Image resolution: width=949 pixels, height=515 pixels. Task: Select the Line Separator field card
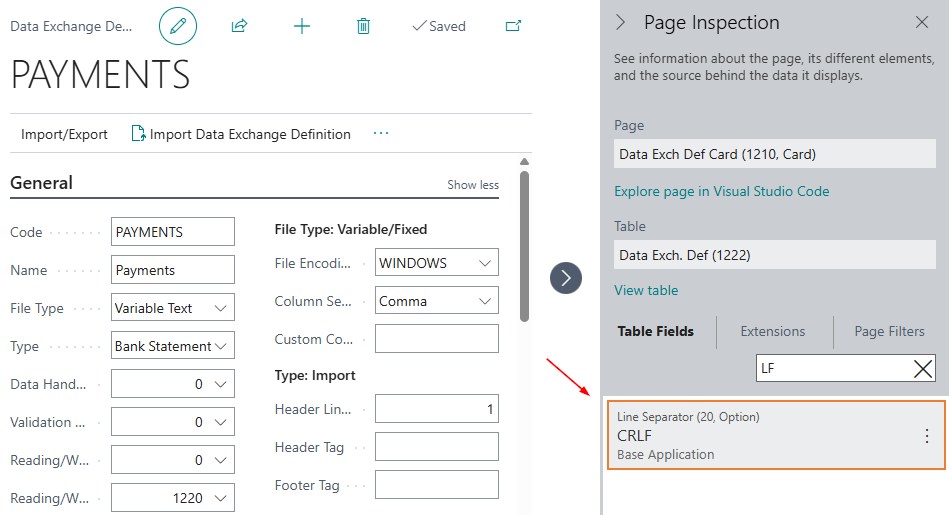tap(776, 435)
